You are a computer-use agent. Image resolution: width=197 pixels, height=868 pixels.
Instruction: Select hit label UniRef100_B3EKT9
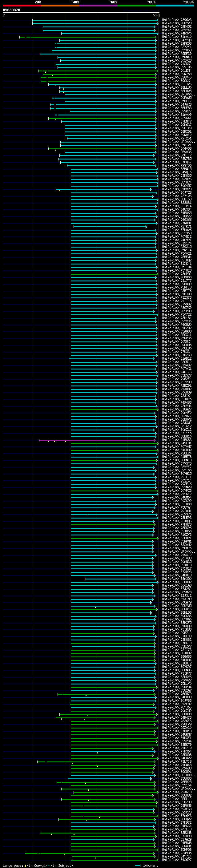tap(177, 744)
